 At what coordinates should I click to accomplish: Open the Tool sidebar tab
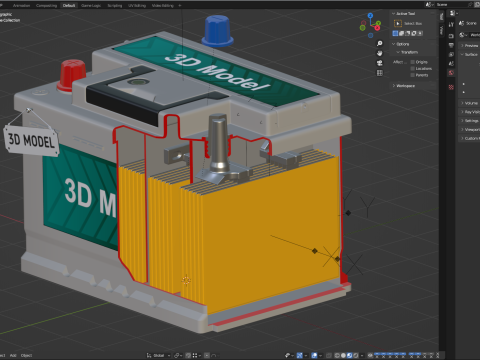click(x=442, y=17)
